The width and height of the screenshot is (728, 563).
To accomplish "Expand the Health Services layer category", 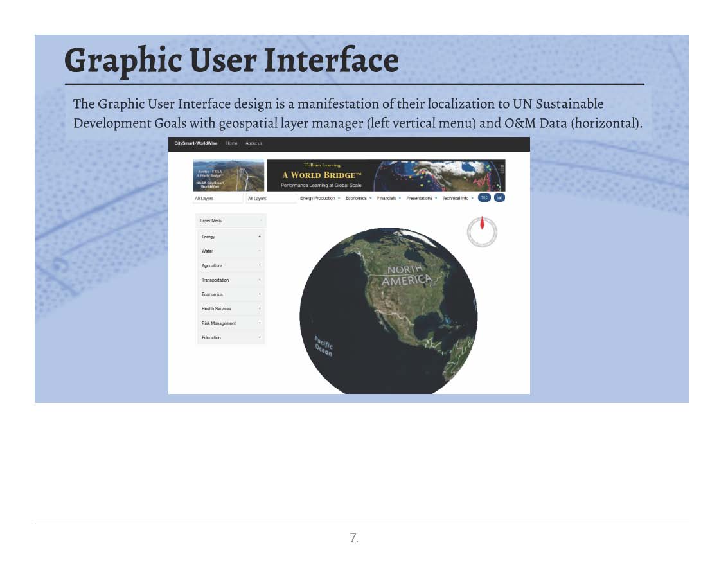I will click(231, 309).
